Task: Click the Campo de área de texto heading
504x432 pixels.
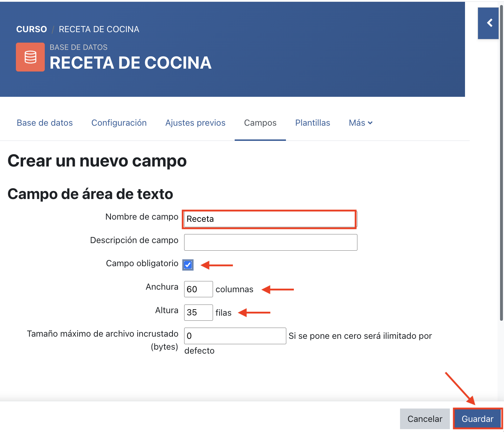Action: 90,194
